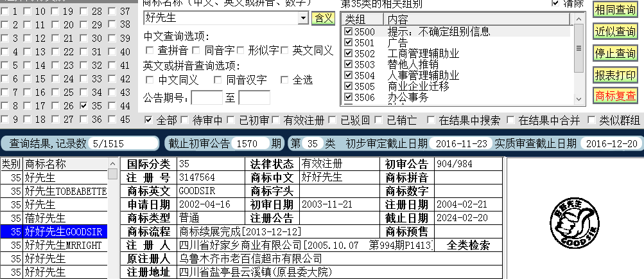
Task: Open the trademark name dropdown arrow
Action: [x=304, y=18]
